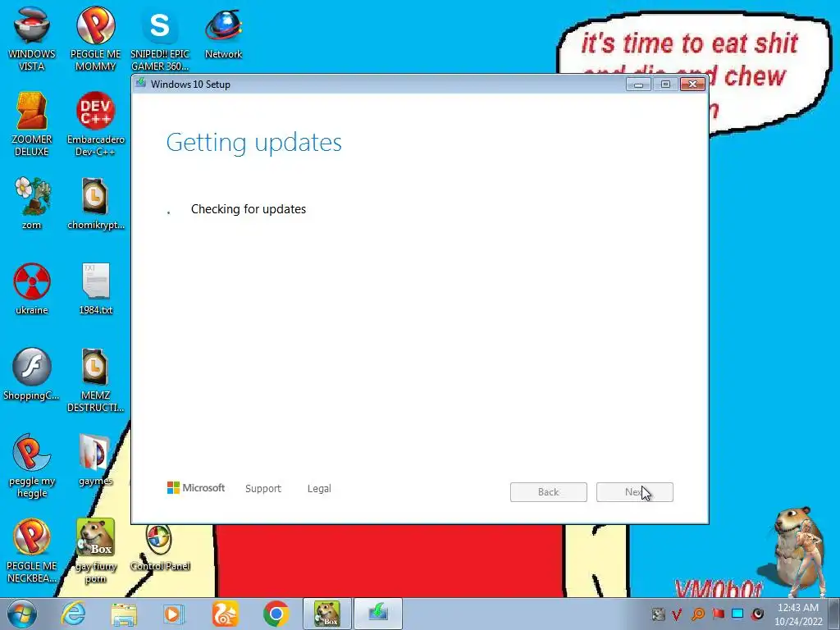Open the Support link
This screenshot has height=630, width=840.
263,489
